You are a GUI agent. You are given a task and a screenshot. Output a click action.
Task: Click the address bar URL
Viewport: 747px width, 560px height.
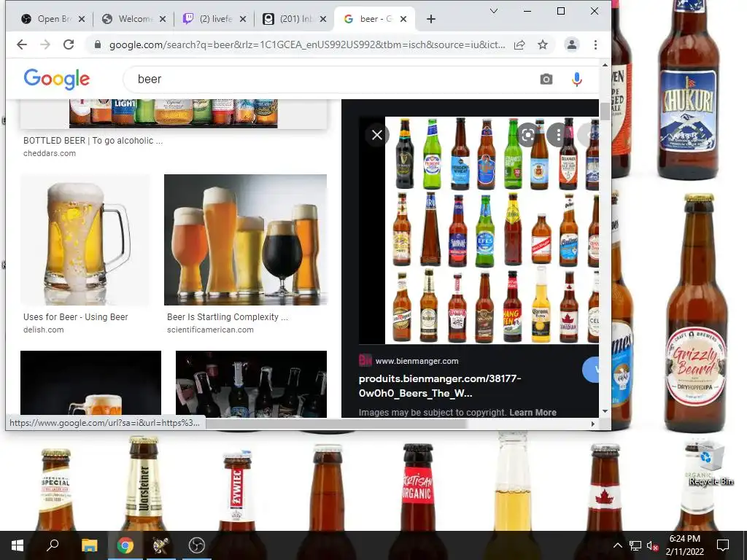pos(307,44)
